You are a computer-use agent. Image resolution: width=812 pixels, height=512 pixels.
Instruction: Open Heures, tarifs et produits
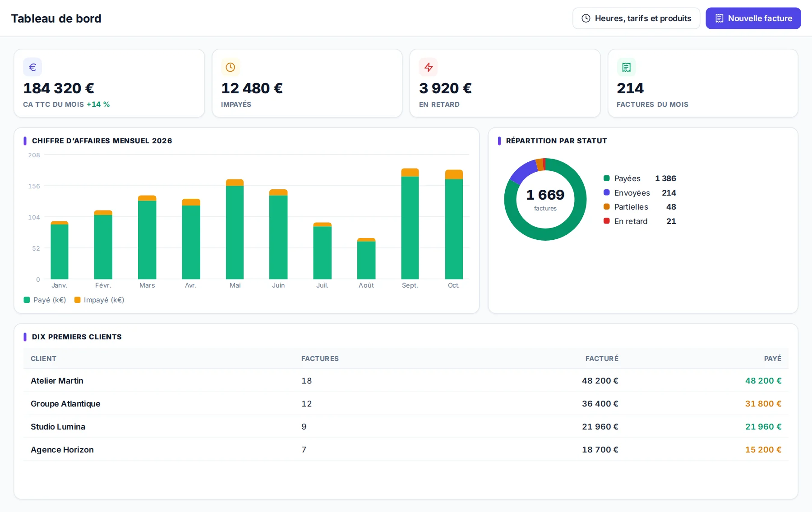(636, 18)
